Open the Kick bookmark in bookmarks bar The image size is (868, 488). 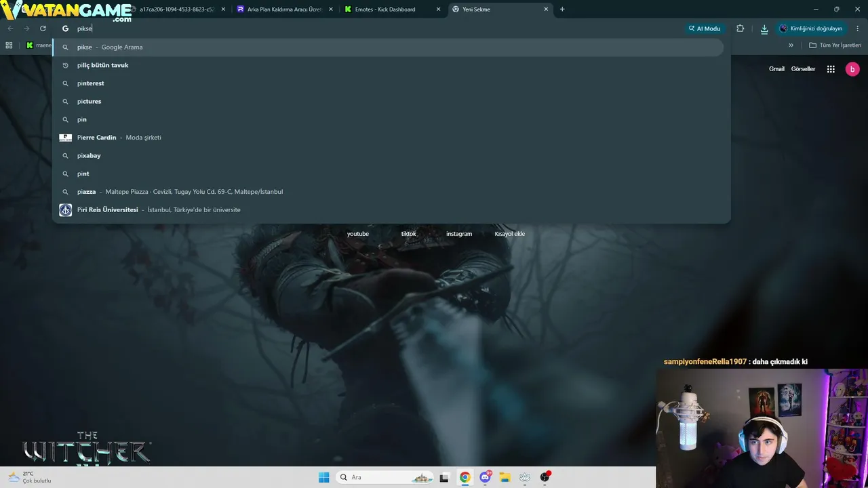click(39, 45)
